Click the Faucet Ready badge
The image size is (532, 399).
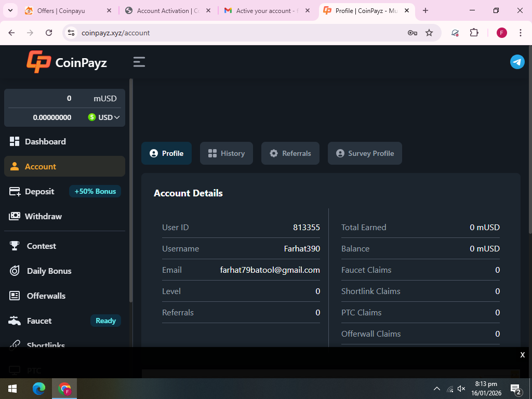click(x=105, y=321)
